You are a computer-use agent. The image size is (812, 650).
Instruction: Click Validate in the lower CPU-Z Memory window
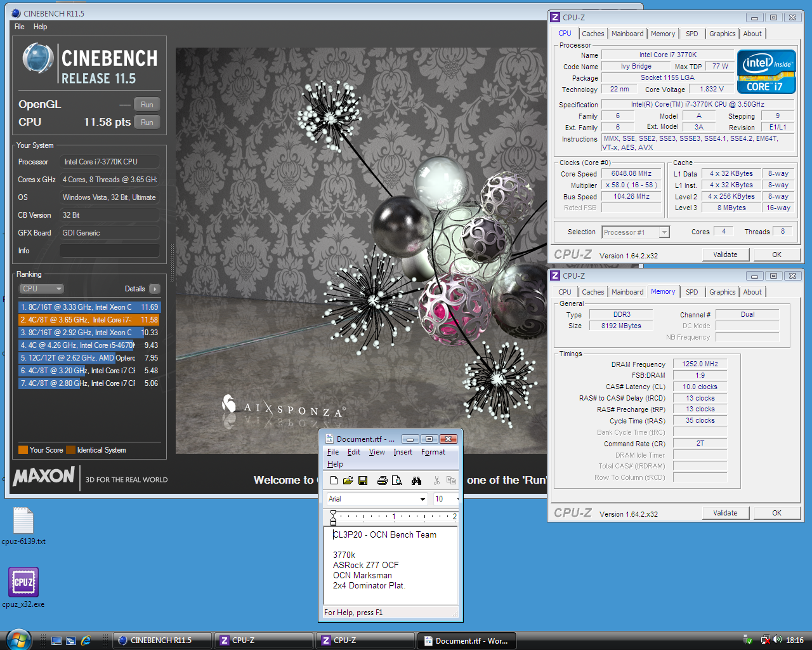[725, 513]
